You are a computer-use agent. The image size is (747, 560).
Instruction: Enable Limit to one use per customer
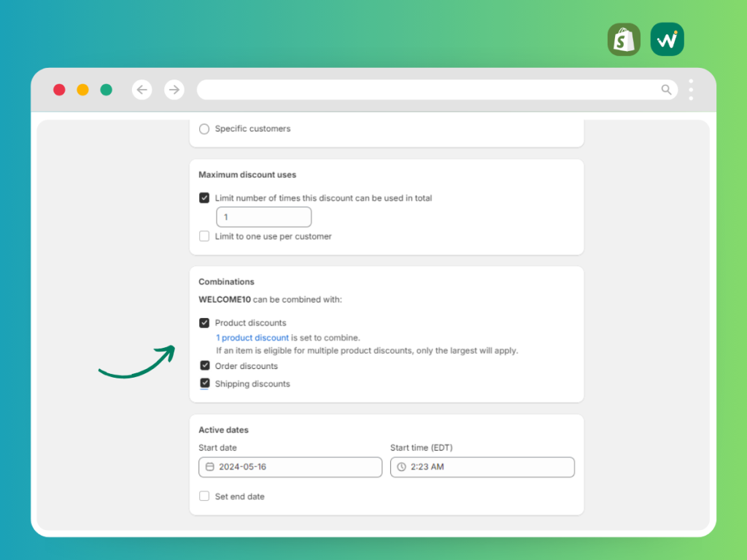(x=204, y=236)
